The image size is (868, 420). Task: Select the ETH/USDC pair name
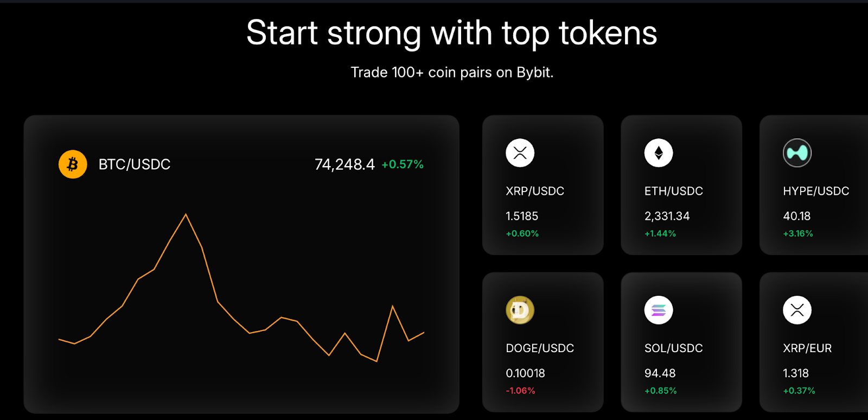(x=673, y=191)
